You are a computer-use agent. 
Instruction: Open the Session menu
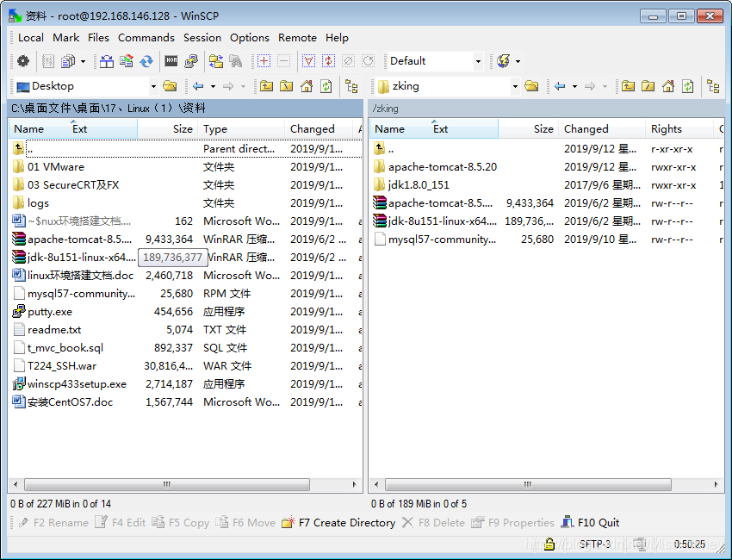point(202,38)
